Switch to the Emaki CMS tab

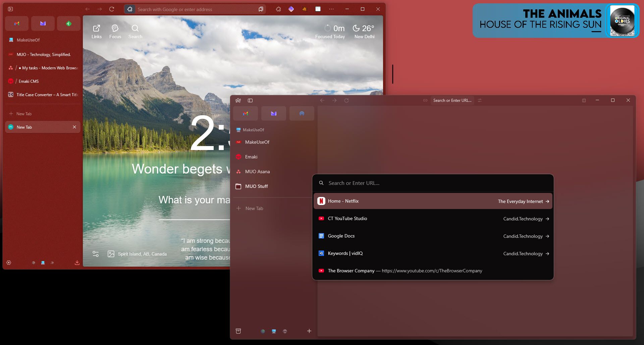(x=29, y=81)
